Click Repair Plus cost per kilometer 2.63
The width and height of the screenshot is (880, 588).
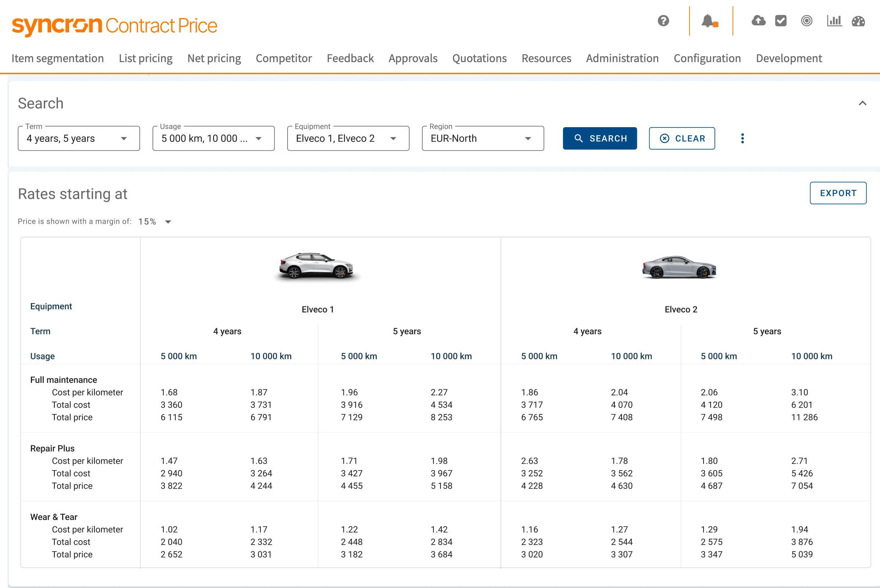click(x=529, y=461)
